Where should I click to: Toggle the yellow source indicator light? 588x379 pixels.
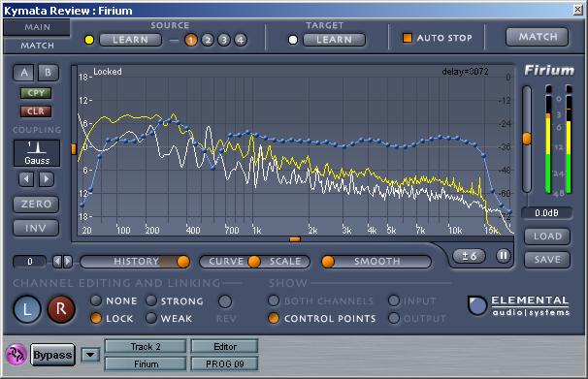click(89, 40)
